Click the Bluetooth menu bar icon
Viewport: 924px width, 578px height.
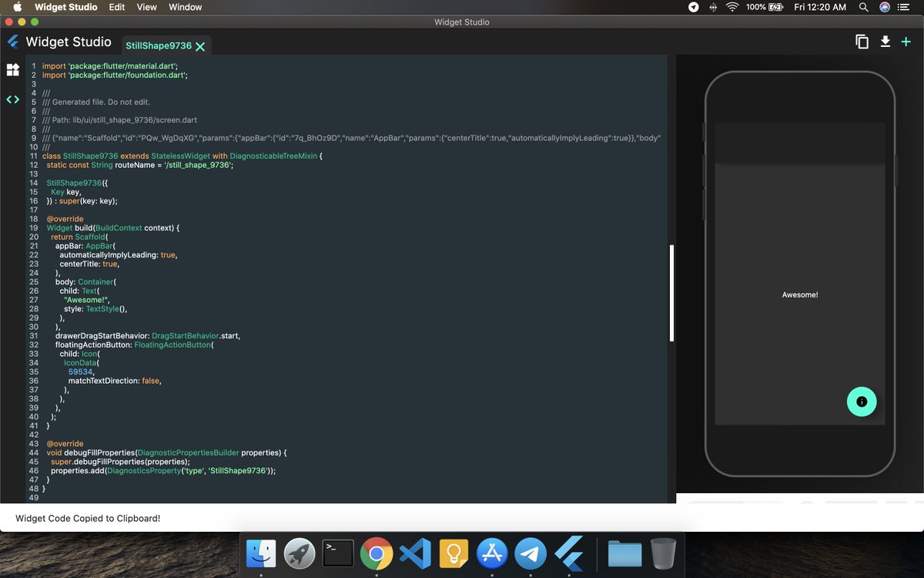click(x=713, y=7)
